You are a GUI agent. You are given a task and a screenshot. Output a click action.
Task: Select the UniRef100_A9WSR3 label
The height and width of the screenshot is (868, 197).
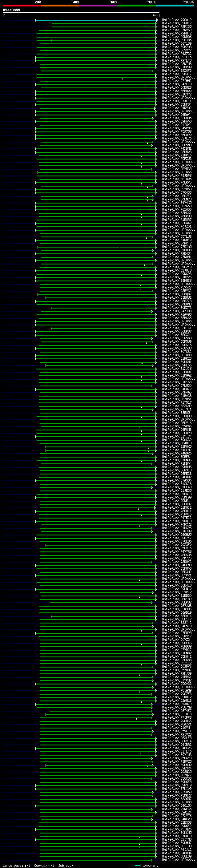point(177,274)
